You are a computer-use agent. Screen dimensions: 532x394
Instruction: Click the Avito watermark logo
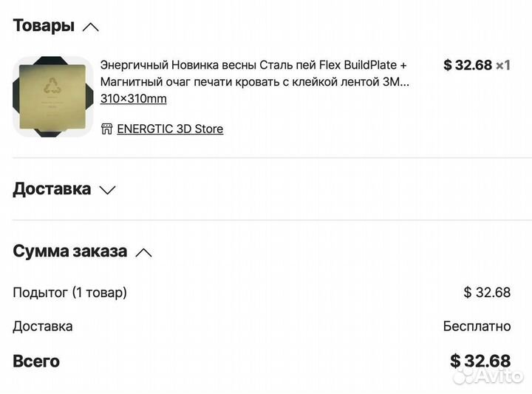(x=488, y=378)
